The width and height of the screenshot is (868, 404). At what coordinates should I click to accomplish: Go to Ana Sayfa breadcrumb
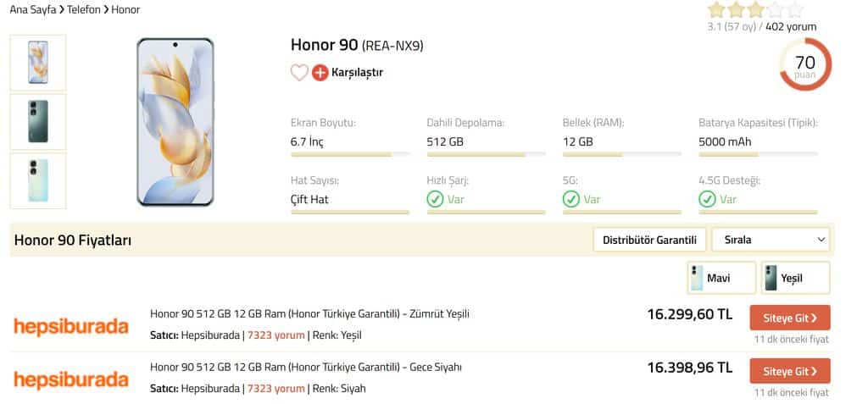coord(33,9)
